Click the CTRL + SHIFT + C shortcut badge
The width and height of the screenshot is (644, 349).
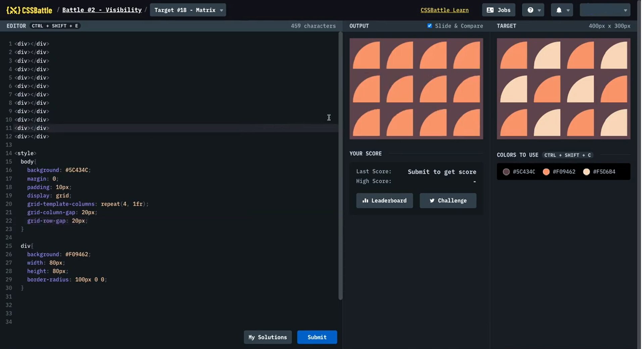pyautogui.click(x=567, y=155)
